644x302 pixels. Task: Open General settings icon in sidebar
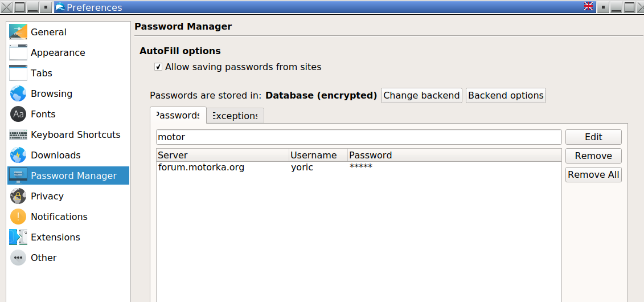(x=18, y=32)
